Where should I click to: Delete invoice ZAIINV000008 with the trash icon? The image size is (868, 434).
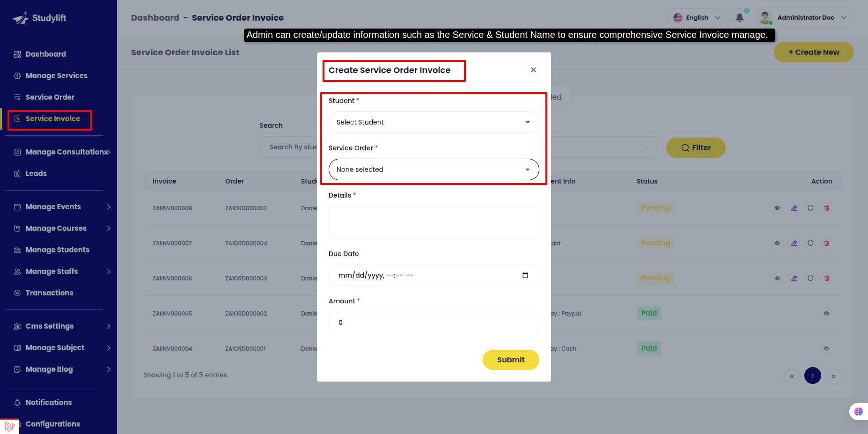point(827,208)
